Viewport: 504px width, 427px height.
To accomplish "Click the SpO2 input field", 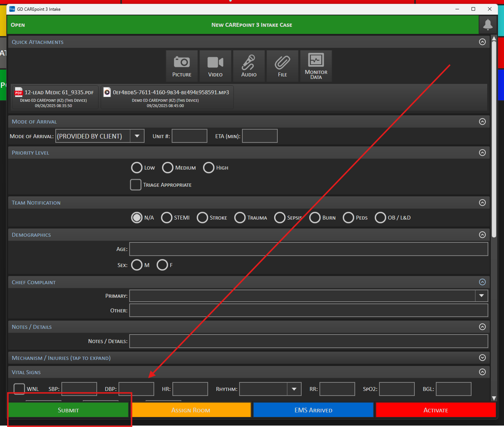I will tap(397, 389).
